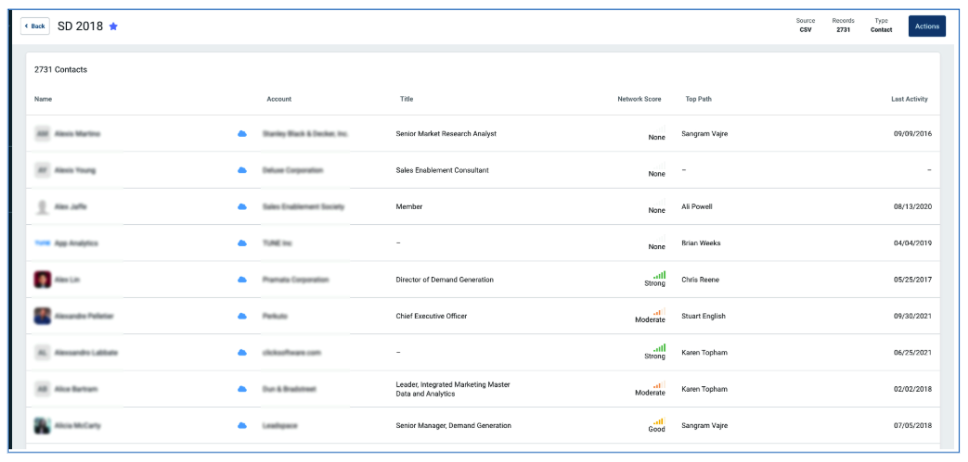Open the Karen Topham path in the 02/02/2018 row

pyautogui.click(x=704, y=389)
